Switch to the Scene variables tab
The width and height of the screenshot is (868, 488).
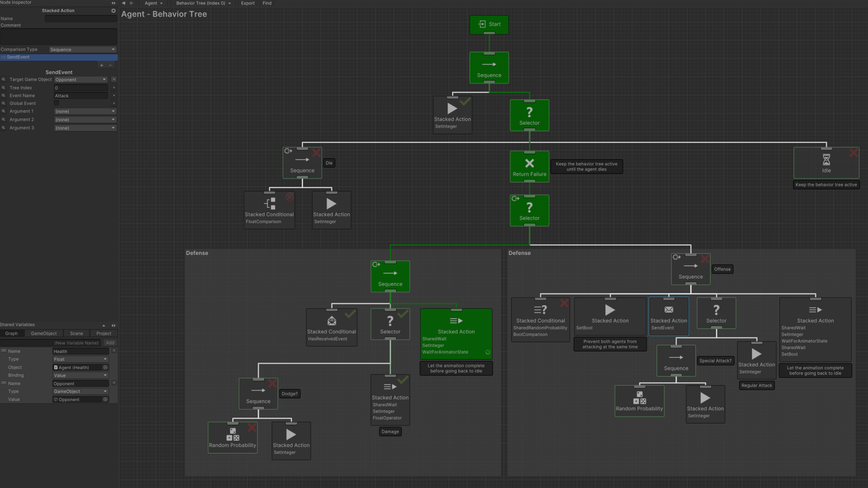77,333
